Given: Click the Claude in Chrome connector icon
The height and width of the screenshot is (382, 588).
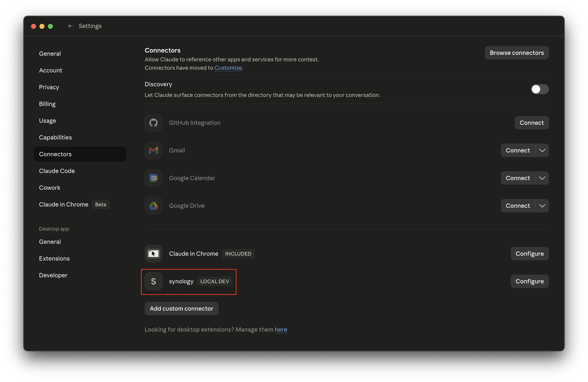Looking at the screenshot, I should (x=154, y=253).
